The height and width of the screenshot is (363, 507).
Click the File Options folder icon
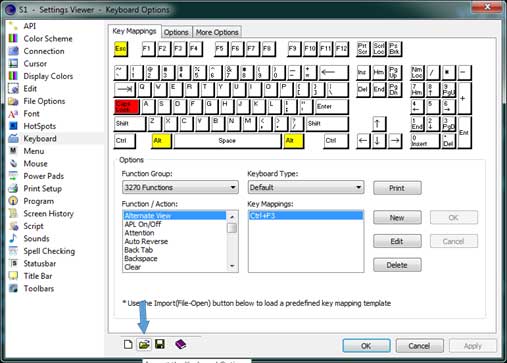click(x=13, y=101)
